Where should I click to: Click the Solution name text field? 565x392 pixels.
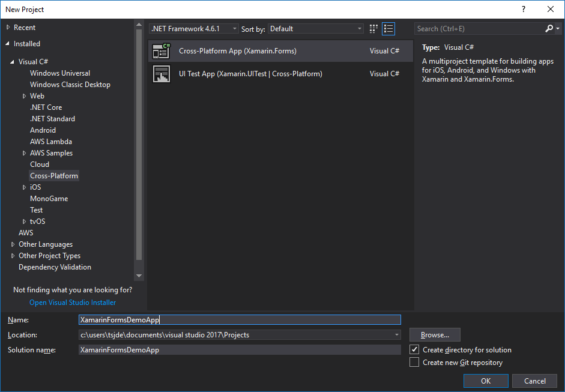(x=239, y=350)
